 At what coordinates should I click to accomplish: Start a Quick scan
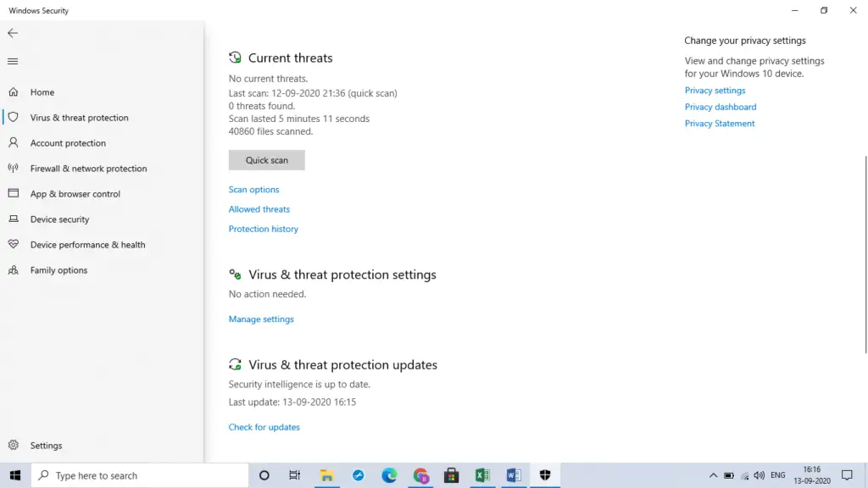[x=267, y=160]
